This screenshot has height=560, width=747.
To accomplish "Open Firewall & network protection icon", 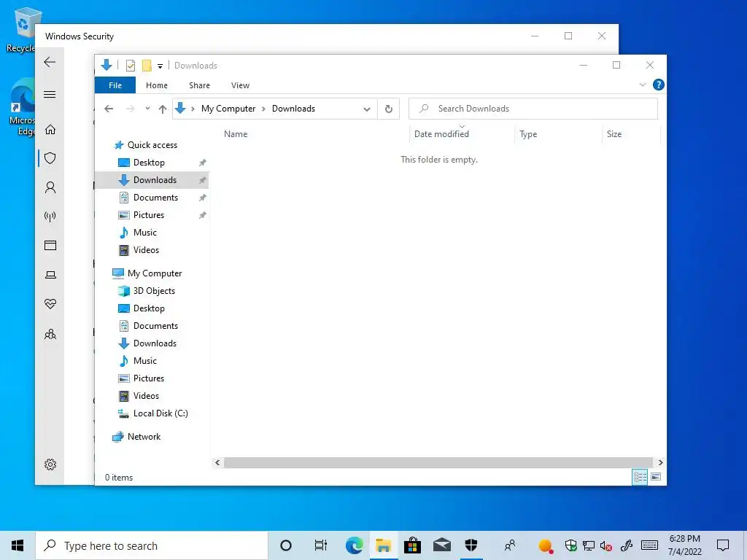I will coord(50,217).
